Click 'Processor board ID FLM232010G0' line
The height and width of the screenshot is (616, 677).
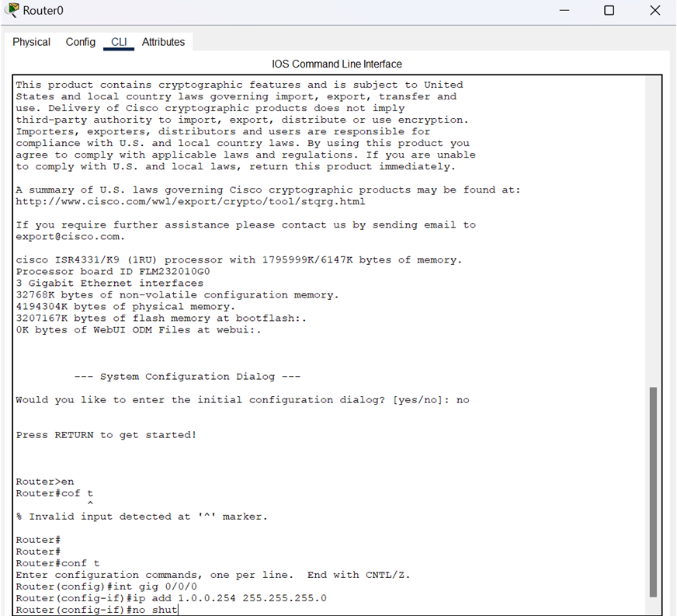113,271
